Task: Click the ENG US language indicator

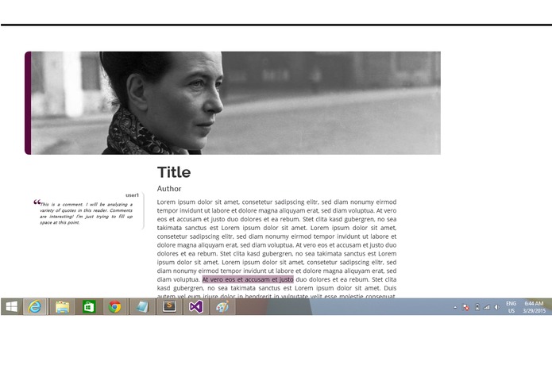Action: point(511,307)
